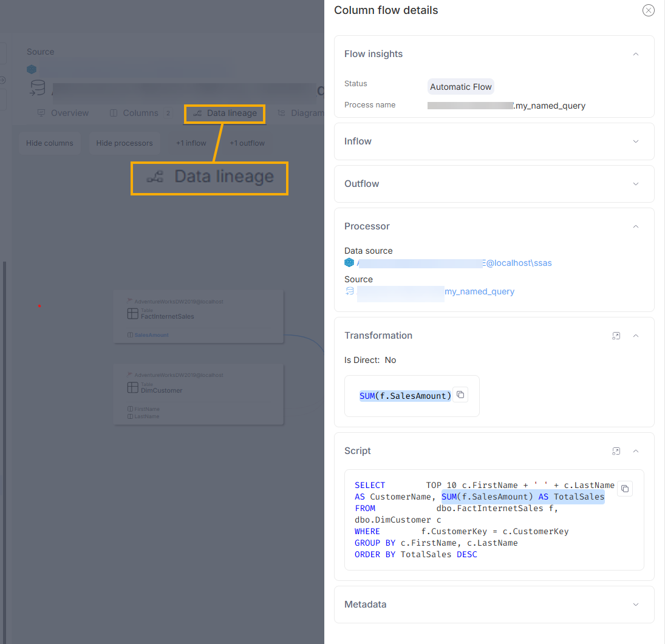Click the Hide columns button
Image resolution: width=665 pixels, height=644 pixels.
[50, 143]
